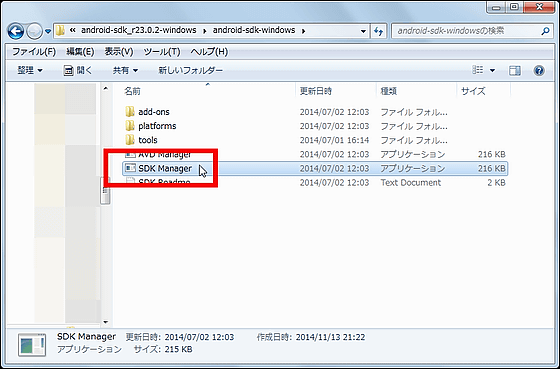Screen dimensions: 560x369
Task: Click the SDK Manager application icon
Action: 130,168
